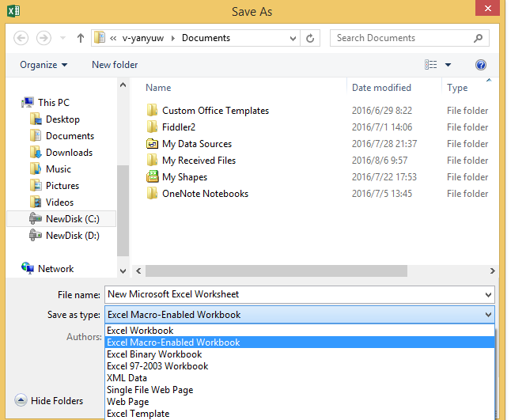This screenshot has width=526, height=420.
Task: Click the Refresh icon beside address bar
Action: coord(311,38)
